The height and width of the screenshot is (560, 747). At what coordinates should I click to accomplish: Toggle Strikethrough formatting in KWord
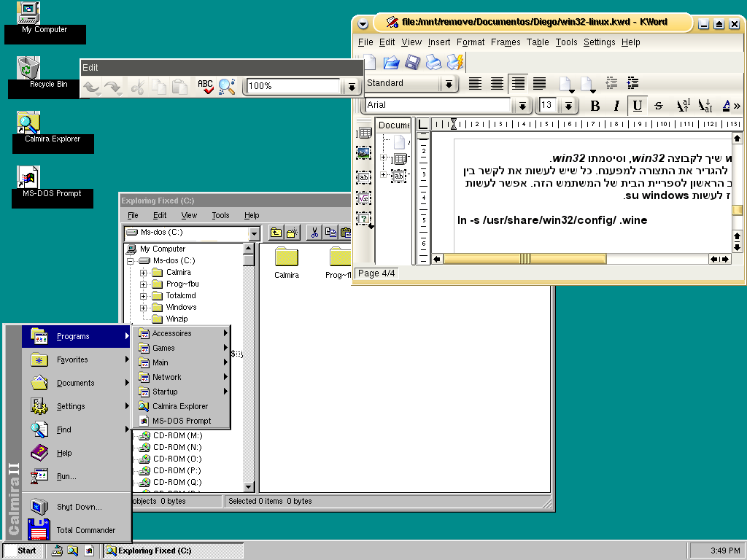pyautogui.click(x=659, y=106)
